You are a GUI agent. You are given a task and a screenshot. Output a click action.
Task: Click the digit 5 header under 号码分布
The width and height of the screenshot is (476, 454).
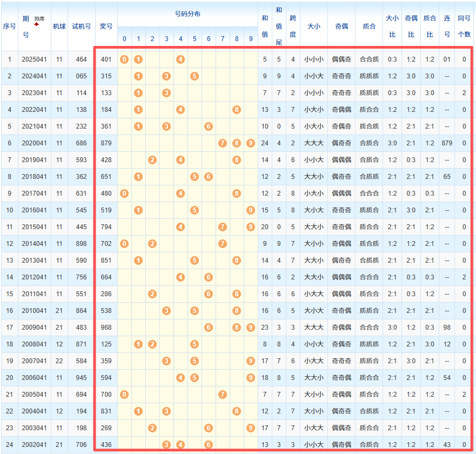pos(195,39)
